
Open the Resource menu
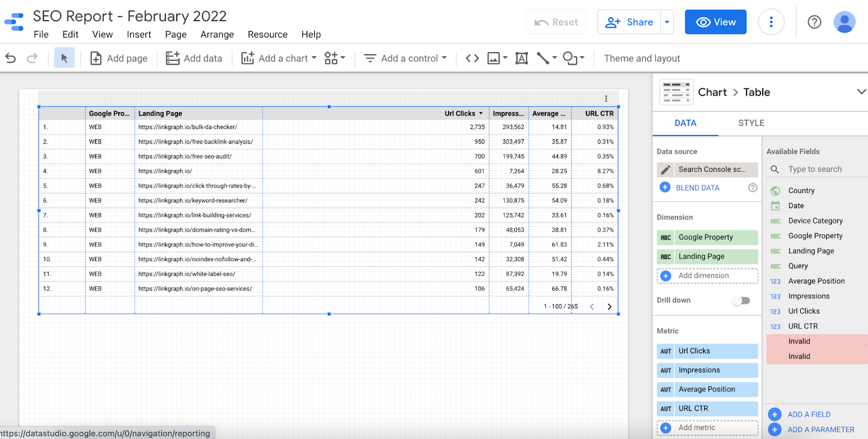click(267, 35)
